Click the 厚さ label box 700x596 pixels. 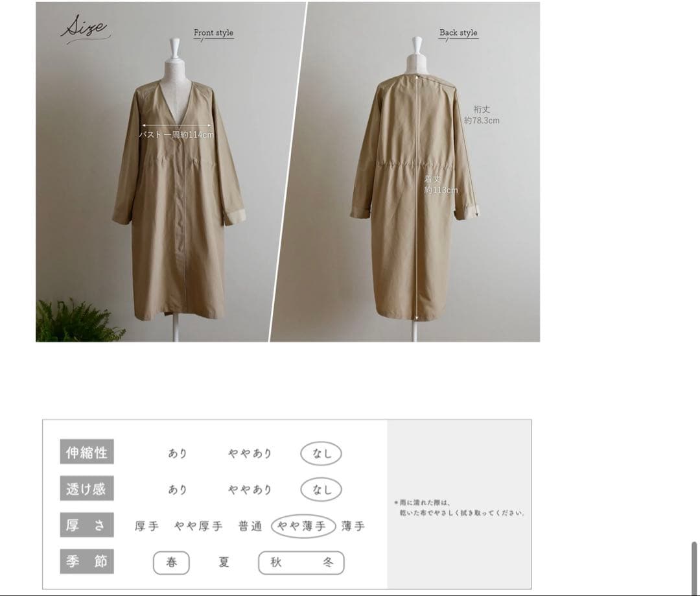coord(87,525)
